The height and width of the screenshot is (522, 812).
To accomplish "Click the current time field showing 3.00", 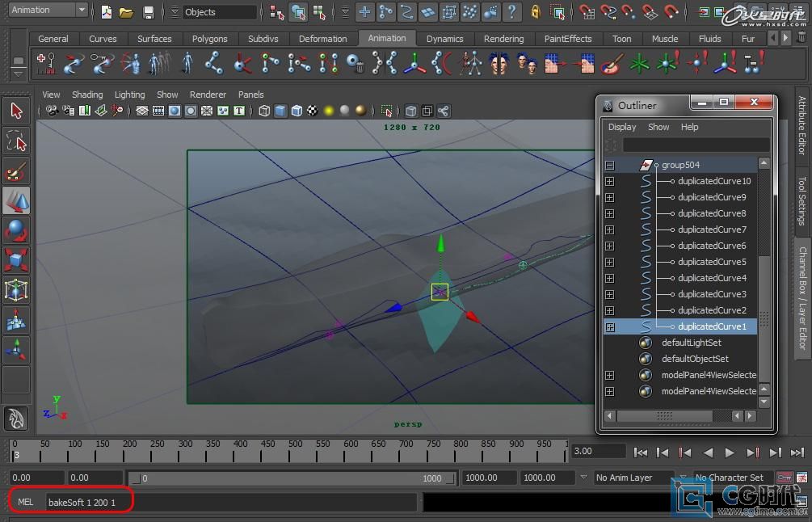I will [x=598, y=452].
